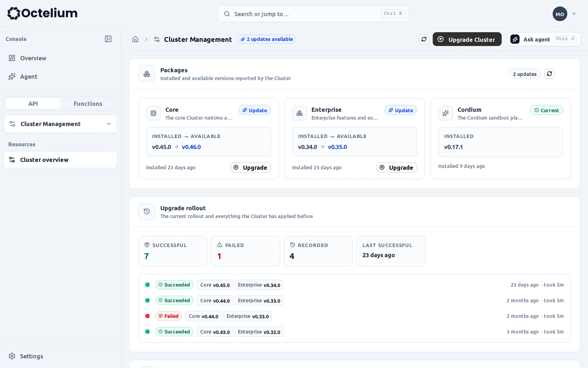Click the LAST SUCCESSFUL 23 days ago card
Viewport: 588px width, 368px height.
tap(391, 251)
